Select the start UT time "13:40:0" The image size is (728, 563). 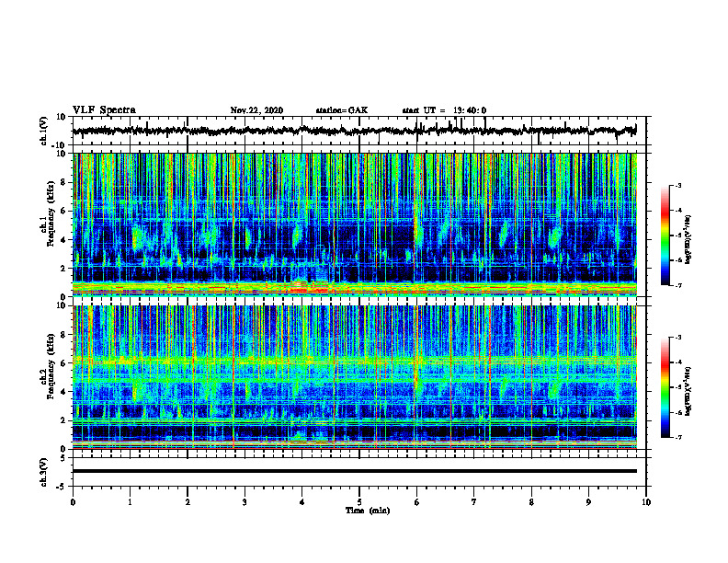pyautogui.click(x=470, y=110)
